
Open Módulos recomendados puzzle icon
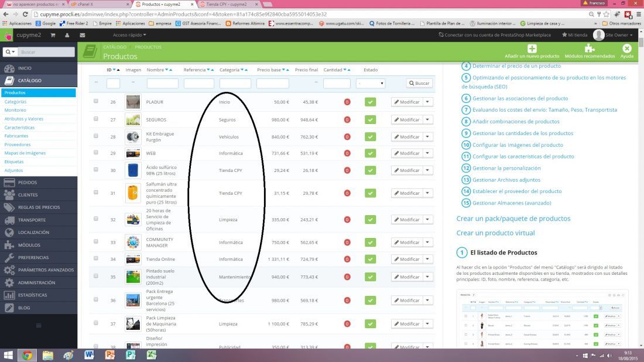pos(590,49)
